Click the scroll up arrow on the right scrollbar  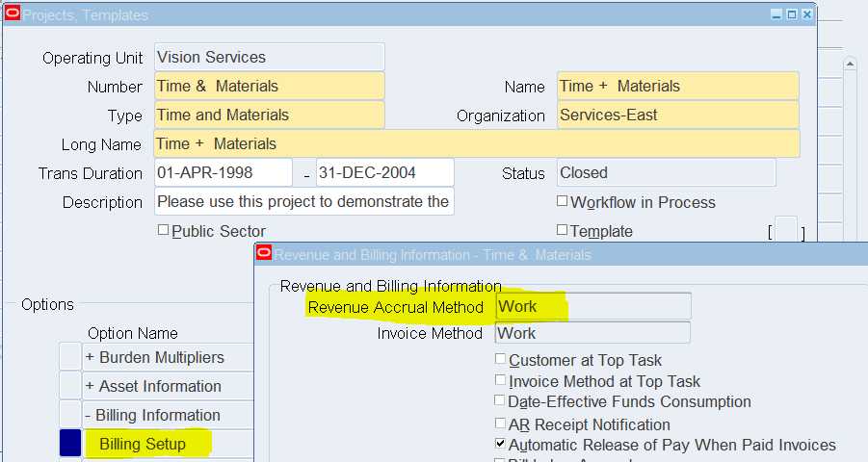(x=850, y=64)
